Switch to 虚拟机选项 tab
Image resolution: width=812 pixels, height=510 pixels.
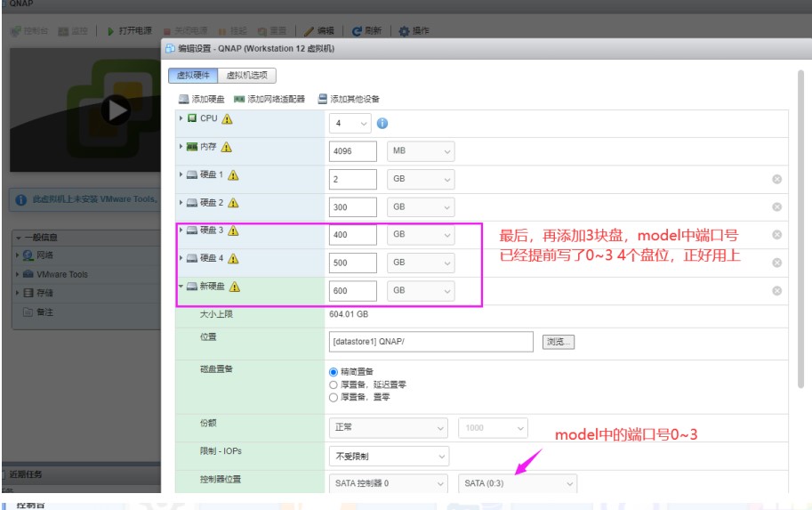point(247,75)
